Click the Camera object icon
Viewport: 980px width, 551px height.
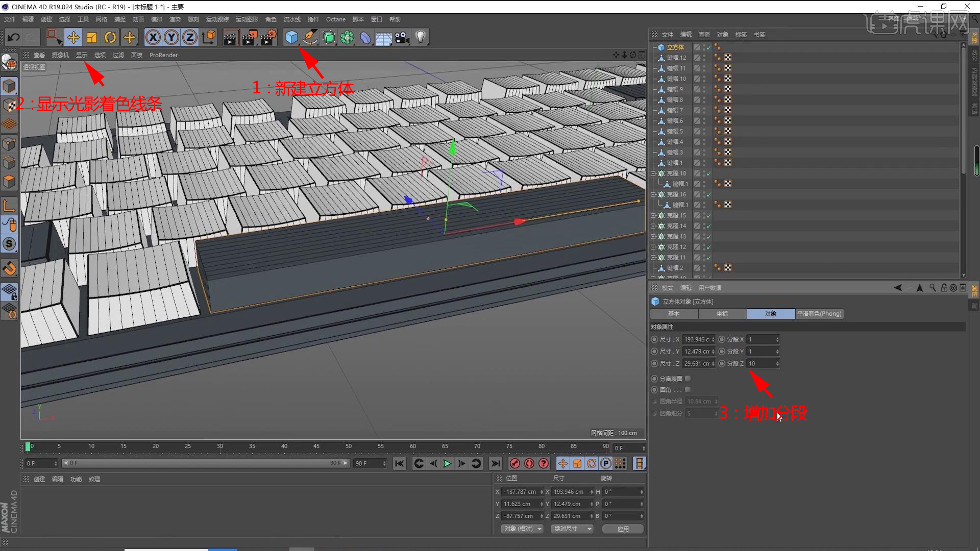point(402,37)
